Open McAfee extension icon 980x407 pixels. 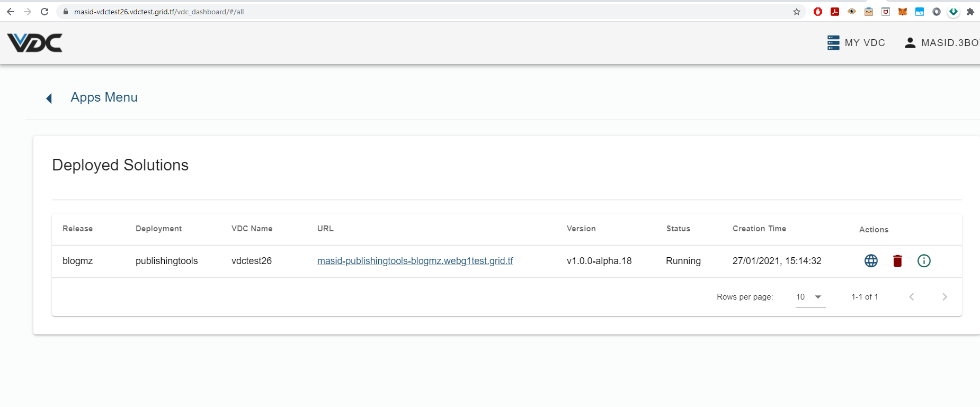(886, 12)
